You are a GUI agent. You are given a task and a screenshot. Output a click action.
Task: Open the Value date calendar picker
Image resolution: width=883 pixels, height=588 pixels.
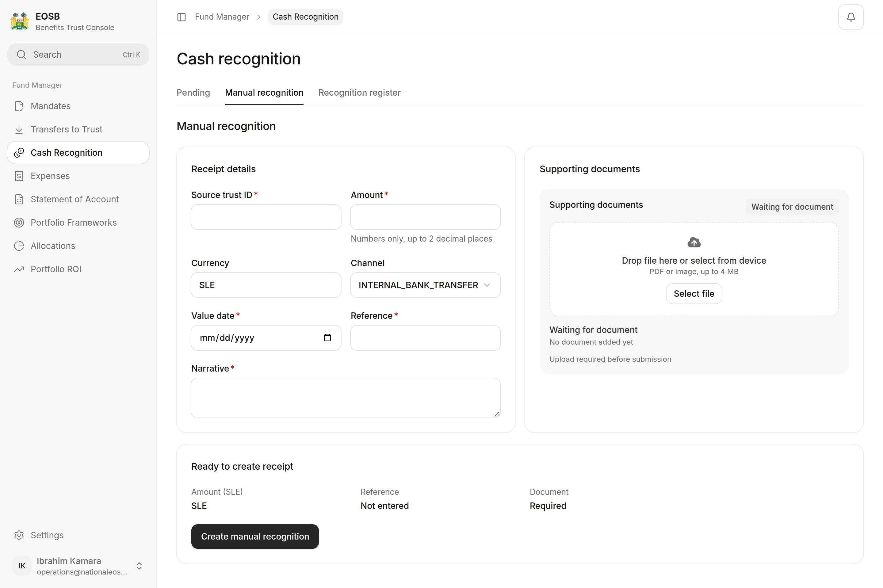(x=327, y=338)
